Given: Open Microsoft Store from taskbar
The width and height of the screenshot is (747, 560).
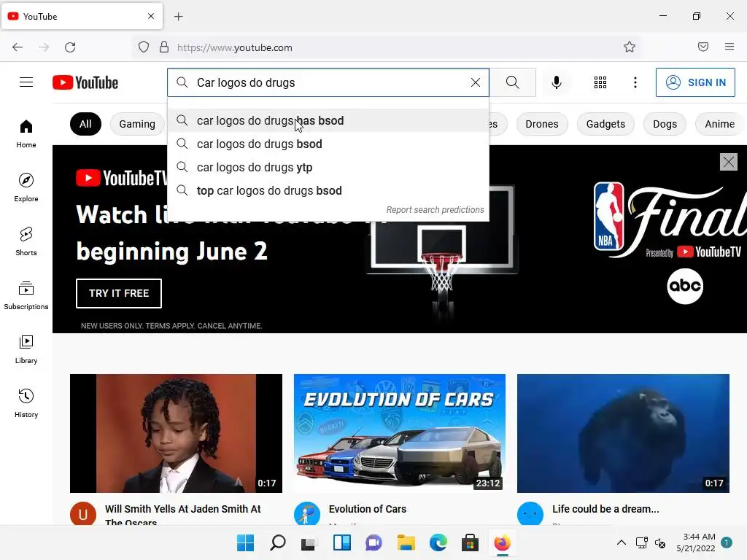Looking at the screenshot, I should [471, 542].
